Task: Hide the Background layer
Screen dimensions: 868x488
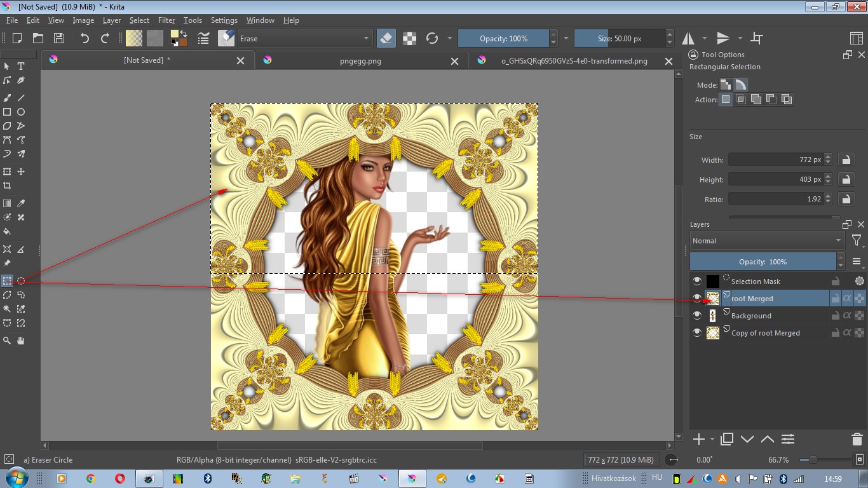Action: [697, 315]
